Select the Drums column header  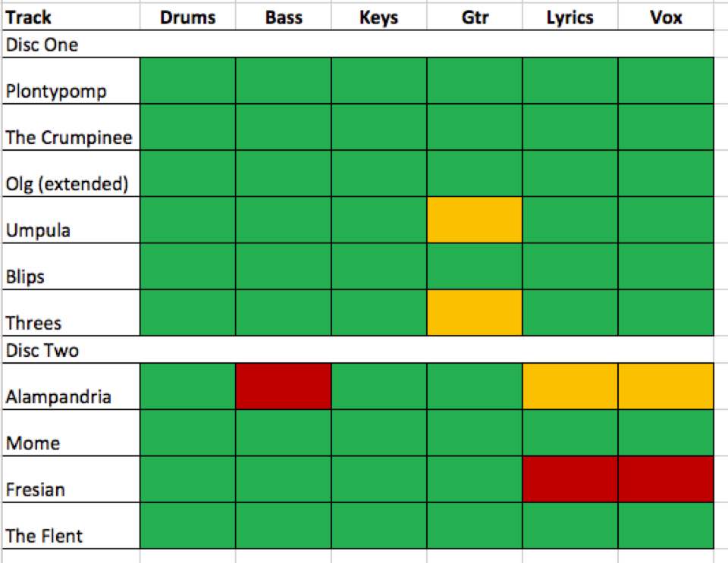coord(187,17)
